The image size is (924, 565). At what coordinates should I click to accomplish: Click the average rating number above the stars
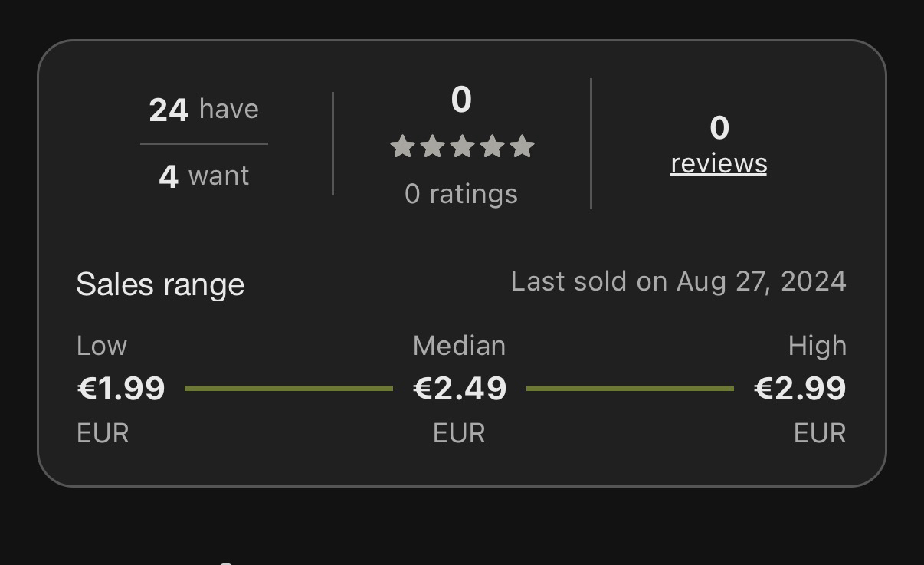(461, 100)
